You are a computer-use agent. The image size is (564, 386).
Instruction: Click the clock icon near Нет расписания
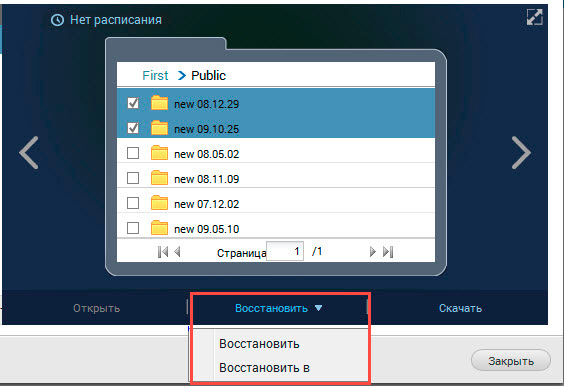[57, 20]
